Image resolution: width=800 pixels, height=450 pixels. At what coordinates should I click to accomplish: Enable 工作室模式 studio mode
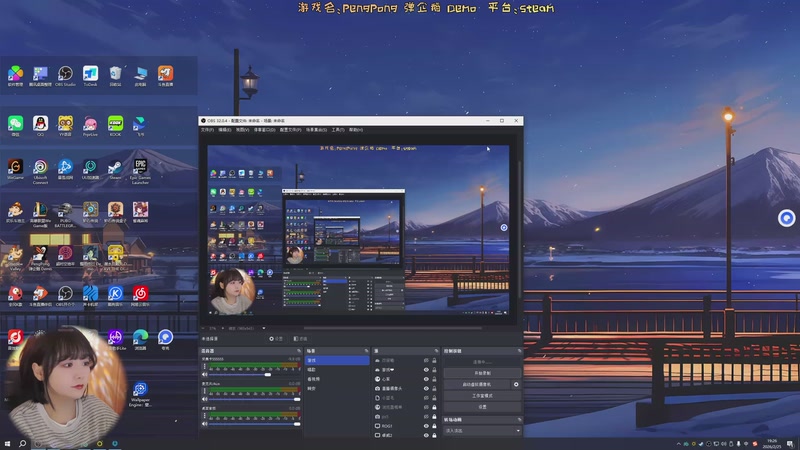coord(482,395)
